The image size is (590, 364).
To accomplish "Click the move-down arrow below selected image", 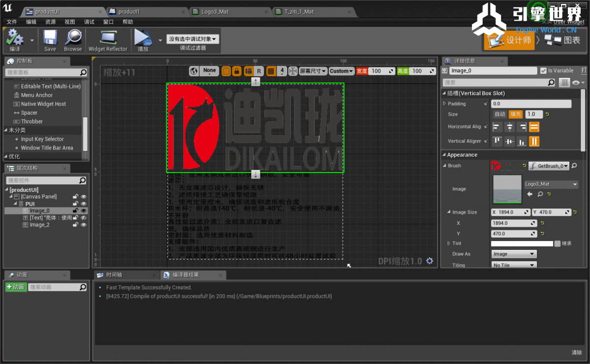I will 255,175.
